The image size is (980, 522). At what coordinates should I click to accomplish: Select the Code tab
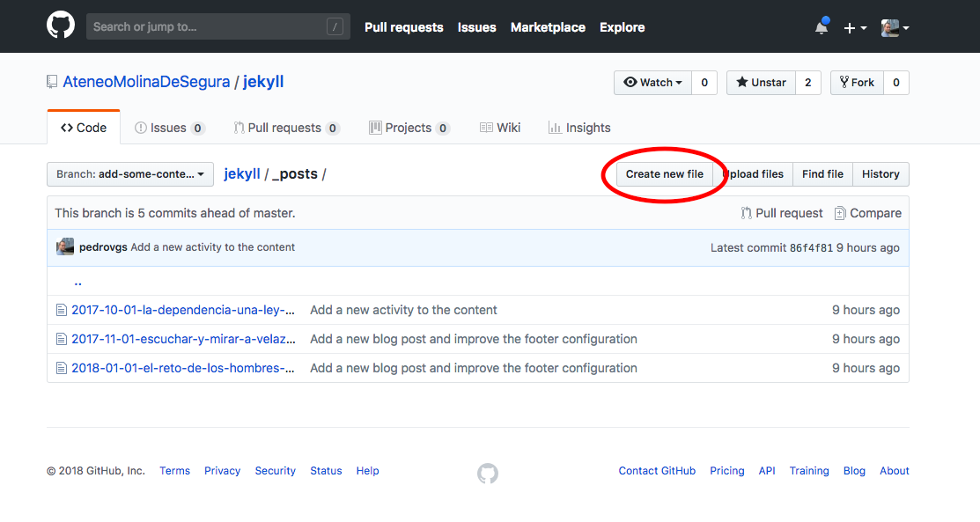tap(84, 128)
